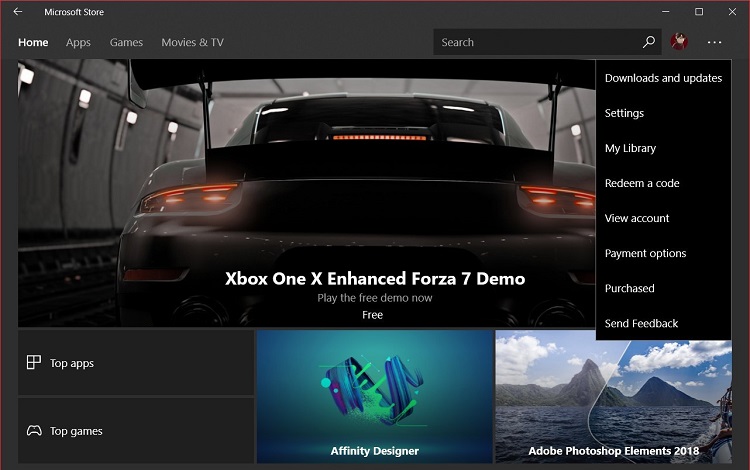Open the Games tab
This screenshot has width=750, height=470.
click(x=126, y=42)
